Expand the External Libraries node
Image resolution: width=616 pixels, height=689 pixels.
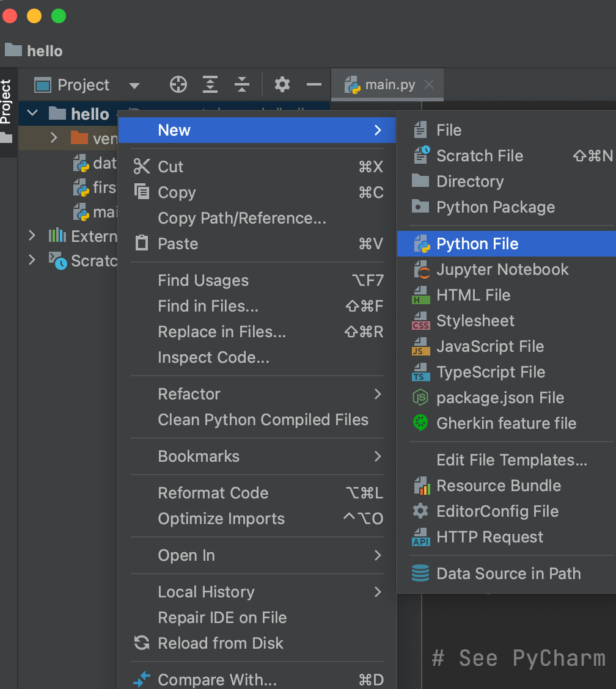[32, 236]
